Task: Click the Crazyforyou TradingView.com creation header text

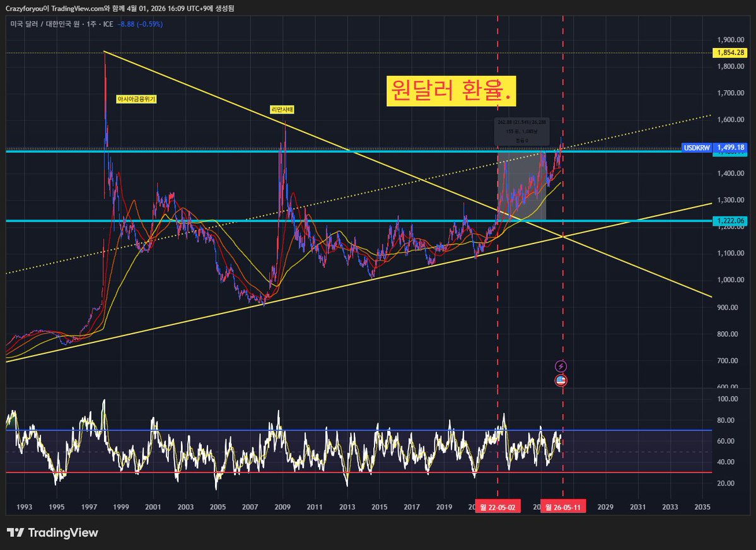Action: (x=120, y=9)
